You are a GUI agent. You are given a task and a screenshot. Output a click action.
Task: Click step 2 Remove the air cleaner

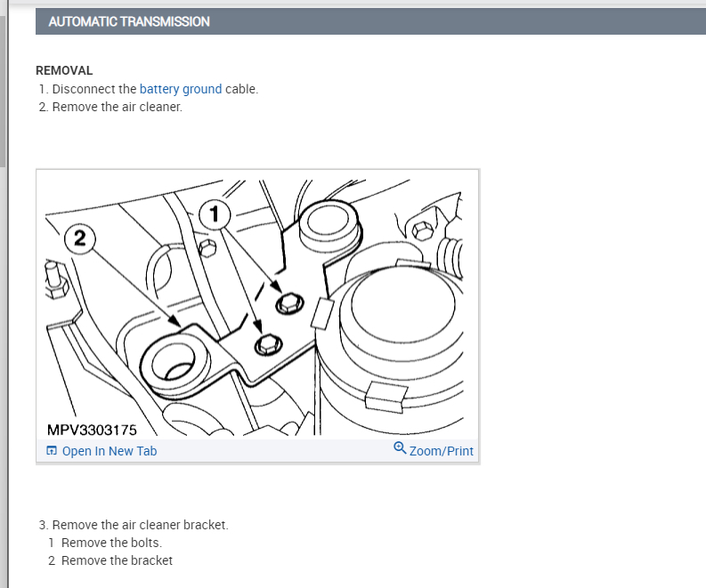(x=110, y=107)
